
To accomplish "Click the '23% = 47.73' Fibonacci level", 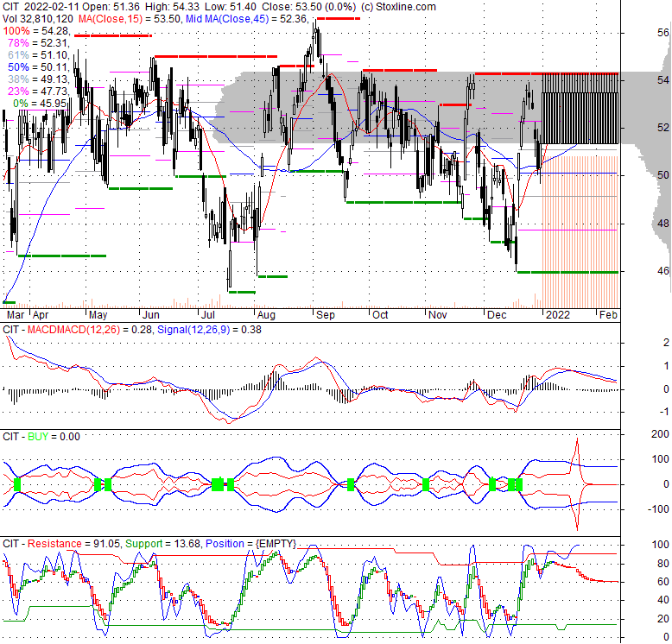I will (x=39, y=91).
